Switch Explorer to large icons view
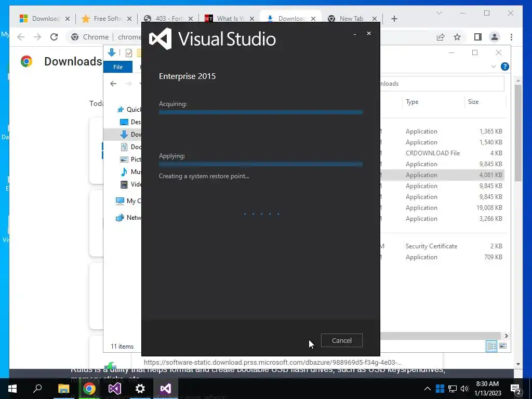532x399 pixels. 503,346
